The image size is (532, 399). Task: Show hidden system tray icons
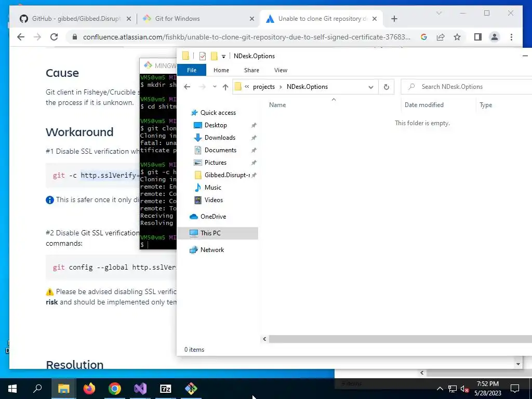coord(440,389)
